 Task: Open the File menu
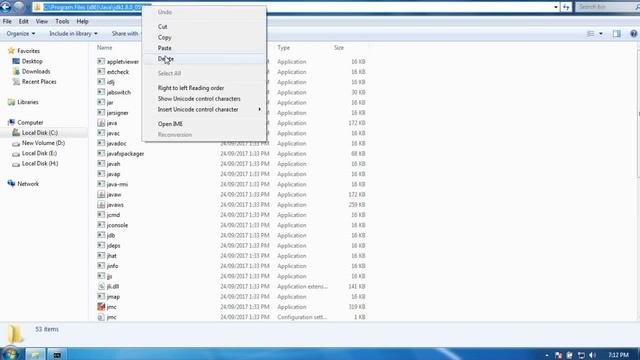(x=7, y=21)
